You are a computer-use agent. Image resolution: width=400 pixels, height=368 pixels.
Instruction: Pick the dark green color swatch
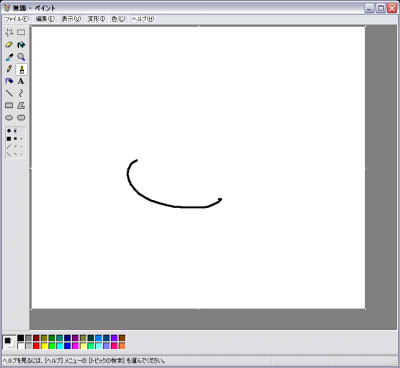52,338
